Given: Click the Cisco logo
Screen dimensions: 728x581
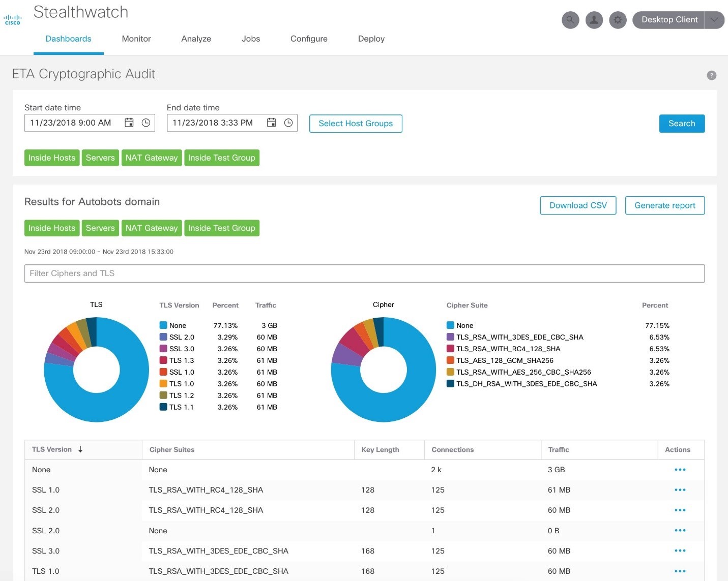Looking at the screenshot, I should coord(12,20).
